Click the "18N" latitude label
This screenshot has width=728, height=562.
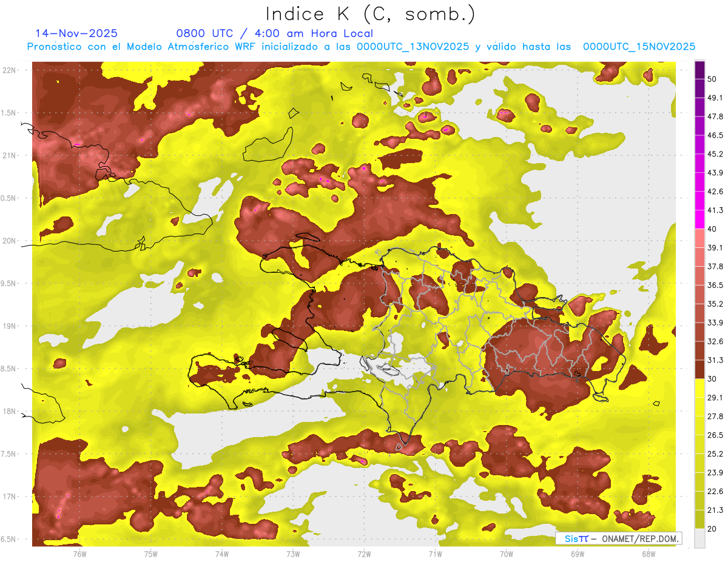tap(9, 411)
